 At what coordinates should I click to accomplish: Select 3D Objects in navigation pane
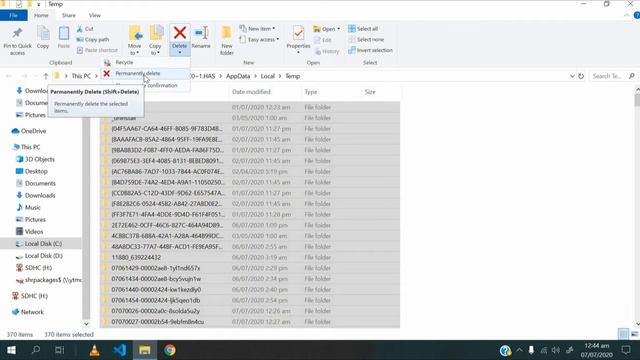click(x=40, y=159)
